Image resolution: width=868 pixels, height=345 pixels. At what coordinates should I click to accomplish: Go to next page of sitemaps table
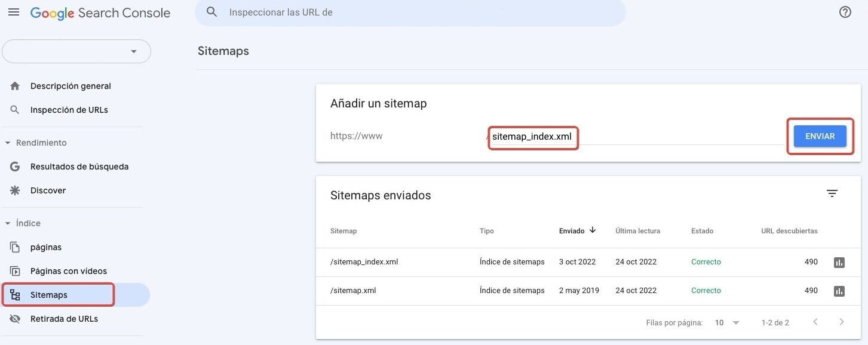842,322
